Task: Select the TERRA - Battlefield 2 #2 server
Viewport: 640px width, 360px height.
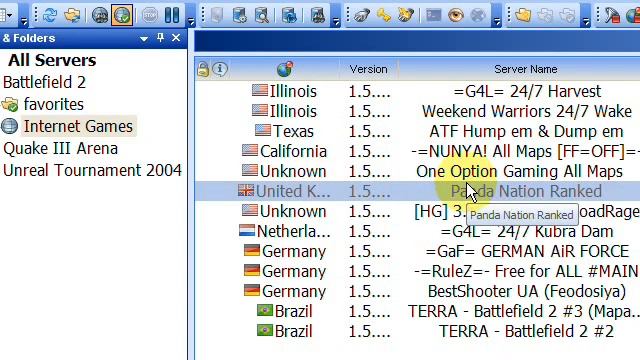Action: (527, 331)
